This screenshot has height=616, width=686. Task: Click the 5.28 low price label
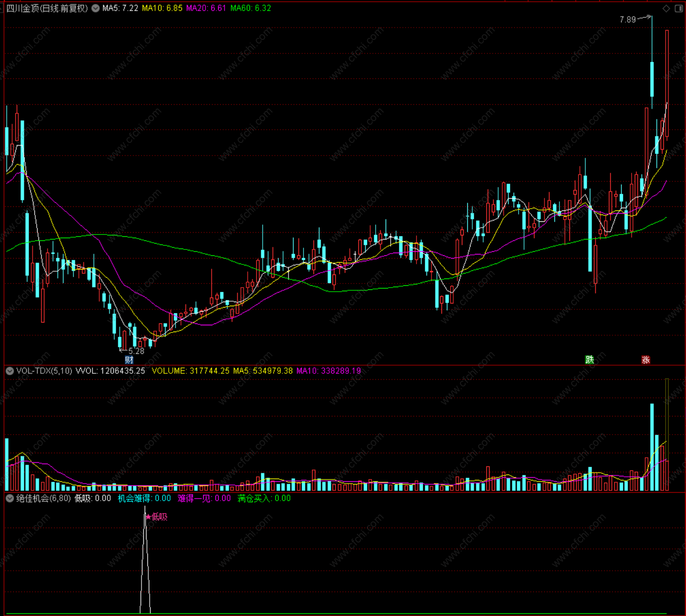point(136,351)
